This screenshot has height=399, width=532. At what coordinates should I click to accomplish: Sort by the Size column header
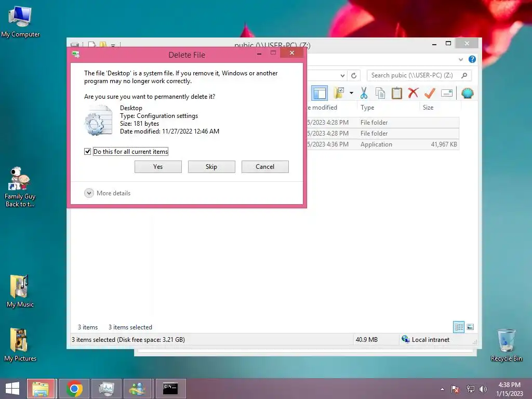[x=428, y=108]
